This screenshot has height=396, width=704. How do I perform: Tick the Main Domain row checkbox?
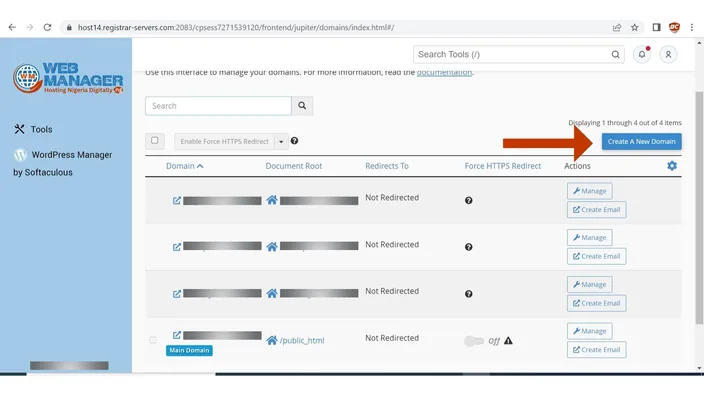[x=153, y=340]
